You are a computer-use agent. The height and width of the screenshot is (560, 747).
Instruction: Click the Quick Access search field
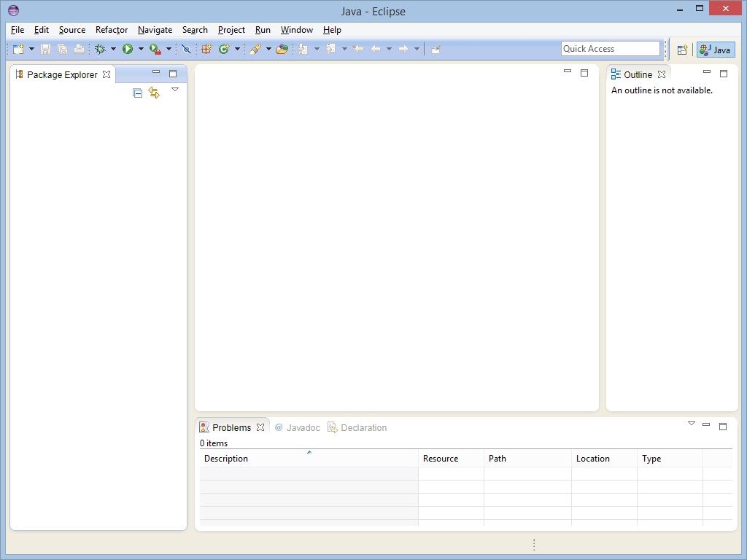(611, 49)
